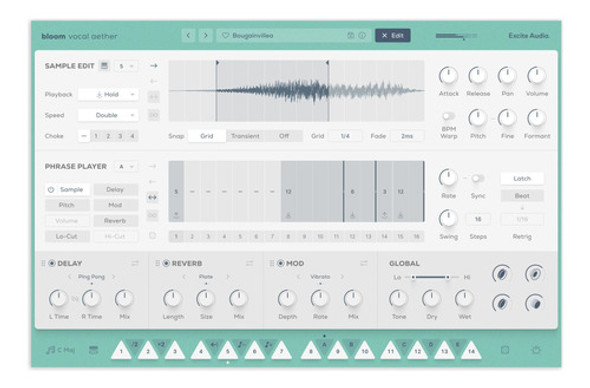Toggle the MOD effect power button

pos(281,263)
